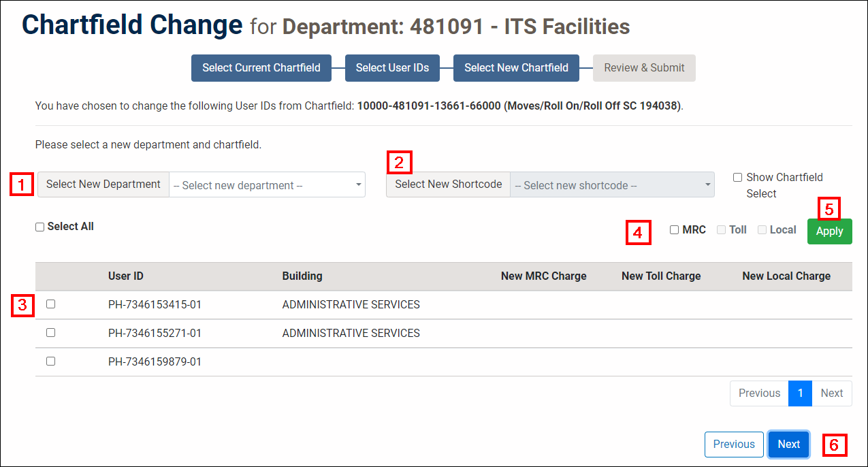
Task: Tick the checkbox beside PH-7346159879-01
Action: pyautogui.click(x=50, y=361)
